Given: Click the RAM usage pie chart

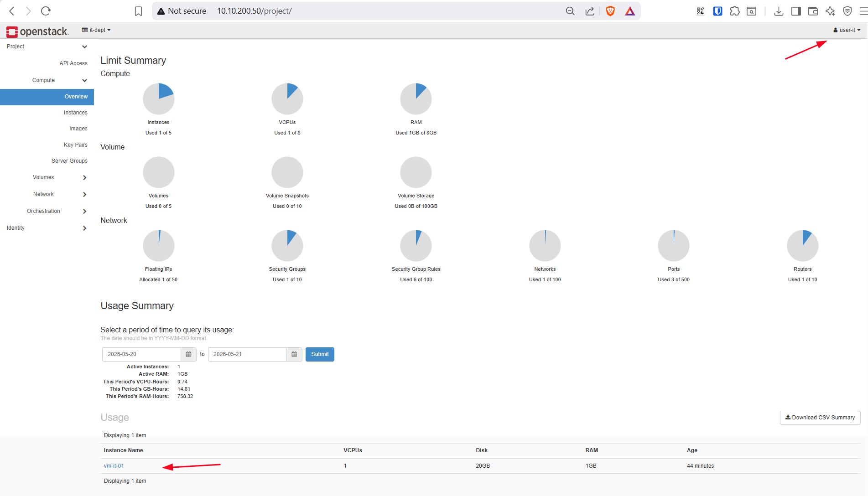Looking at the screenshot, I should point(416,98).
